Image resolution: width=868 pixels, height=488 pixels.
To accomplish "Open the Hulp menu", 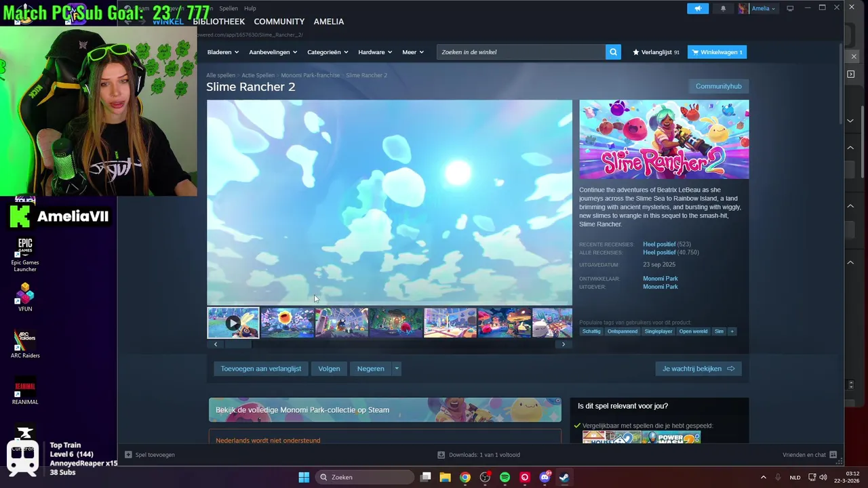I will pyautogui.click(x=250, y=8).
